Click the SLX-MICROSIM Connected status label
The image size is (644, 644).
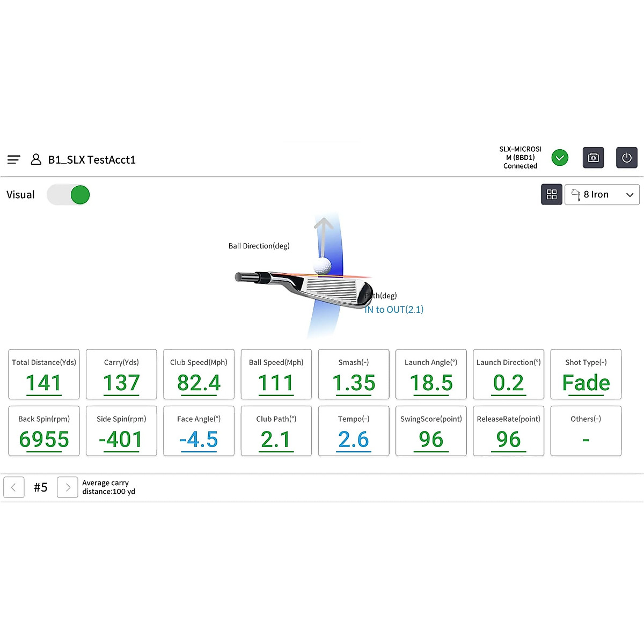[x=519, y=157]
